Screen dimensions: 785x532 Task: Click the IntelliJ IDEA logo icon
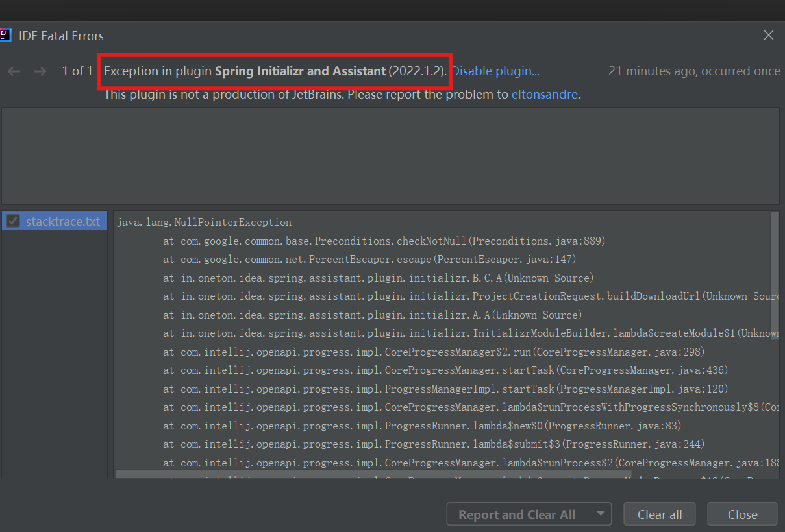(5, 35)
